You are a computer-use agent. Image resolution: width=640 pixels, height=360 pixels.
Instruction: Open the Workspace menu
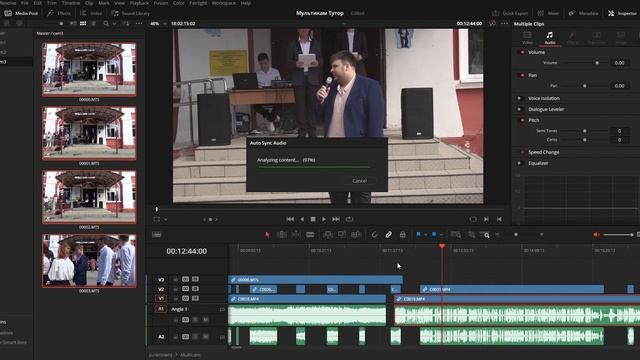click(x=224, y=3)
